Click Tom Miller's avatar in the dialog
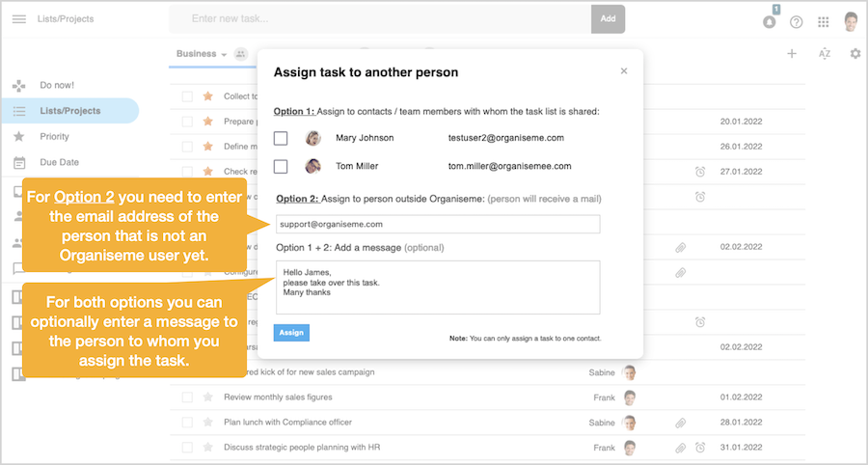 312,166
